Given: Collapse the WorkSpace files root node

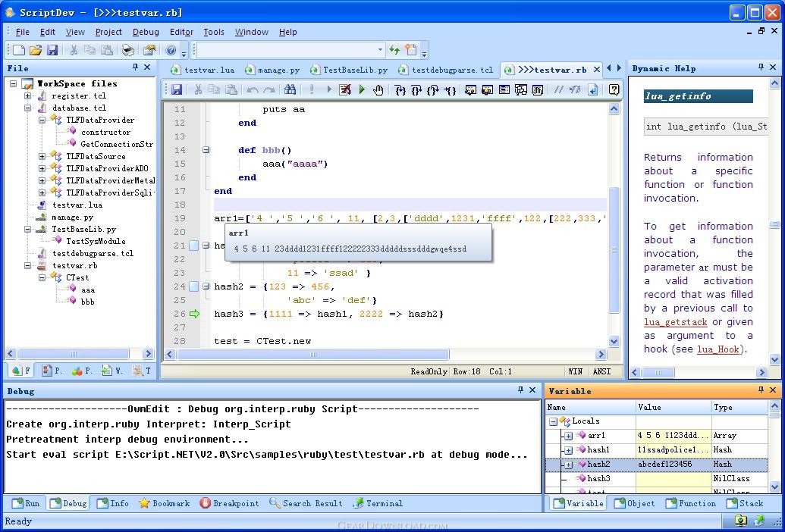Looking at the screenshot, I should (x=14, y=83).
